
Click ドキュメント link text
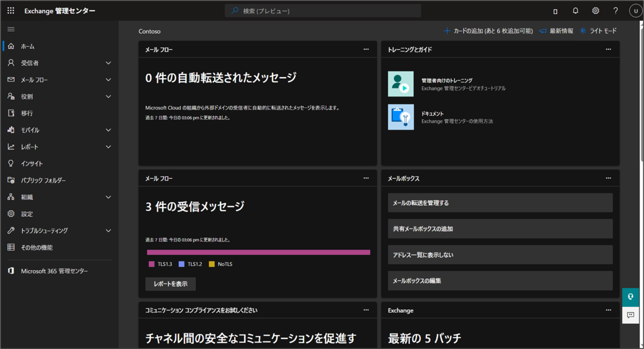click(x=433, y=113)
